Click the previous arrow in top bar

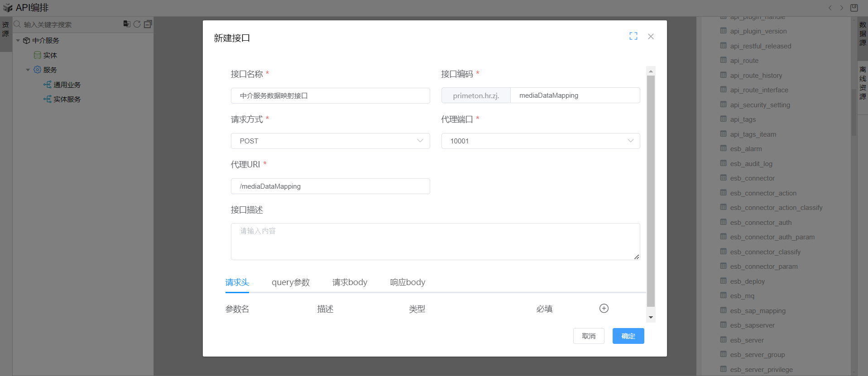[x=830, y=8]
